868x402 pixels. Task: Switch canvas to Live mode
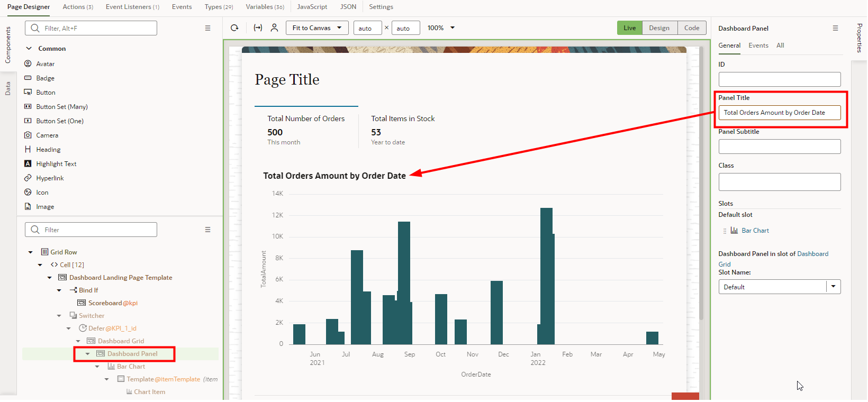[630, 28]
